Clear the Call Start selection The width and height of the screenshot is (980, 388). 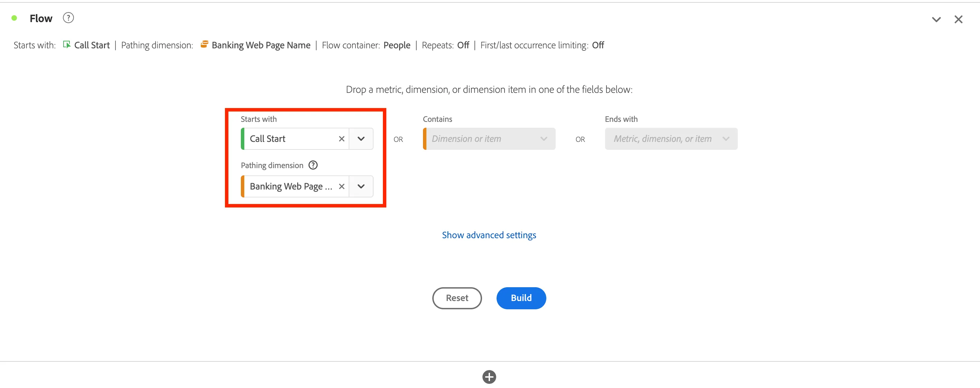tap(341, 139)
